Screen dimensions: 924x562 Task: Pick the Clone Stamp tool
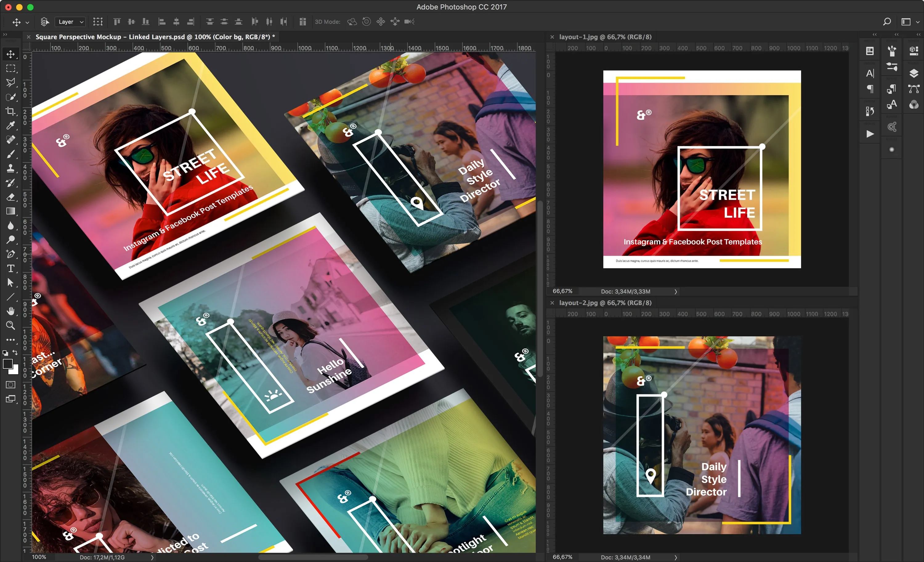10,168
